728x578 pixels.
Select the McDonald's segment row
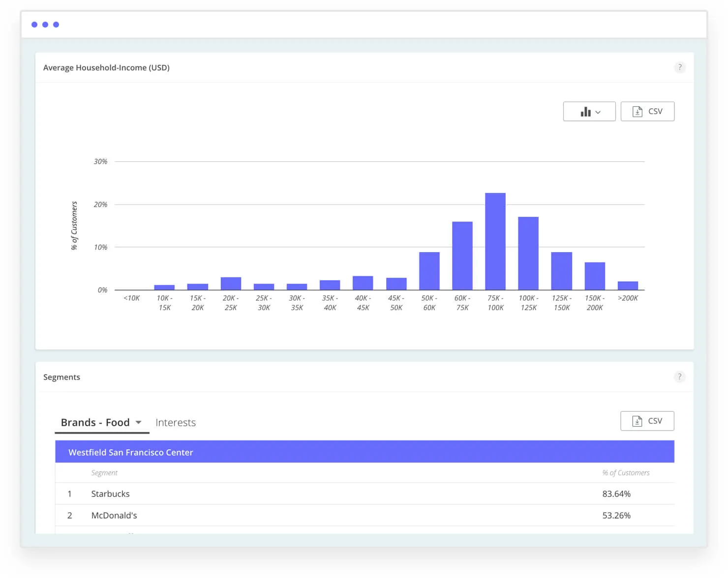click(114, 515)
